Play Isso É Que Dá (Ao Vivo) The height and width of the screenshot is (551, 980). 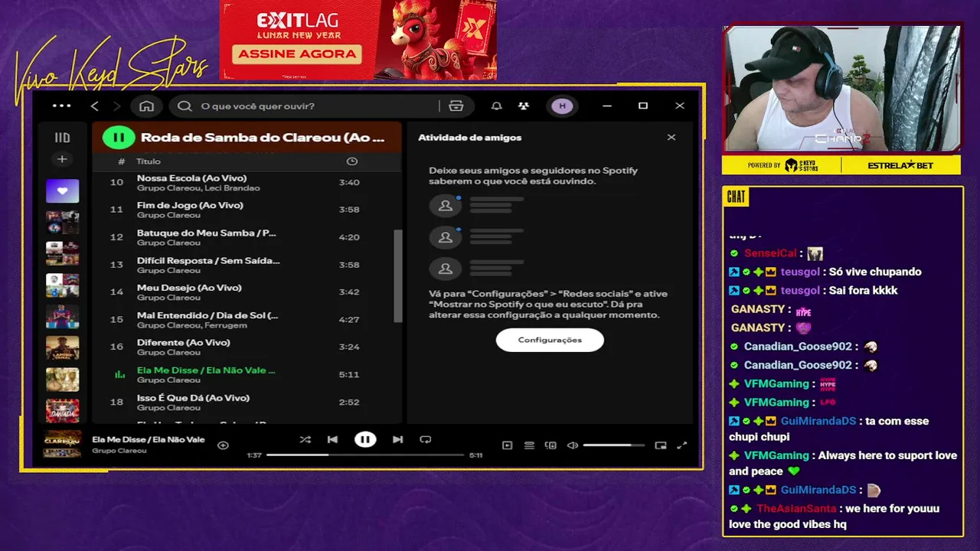coord(247,402)
